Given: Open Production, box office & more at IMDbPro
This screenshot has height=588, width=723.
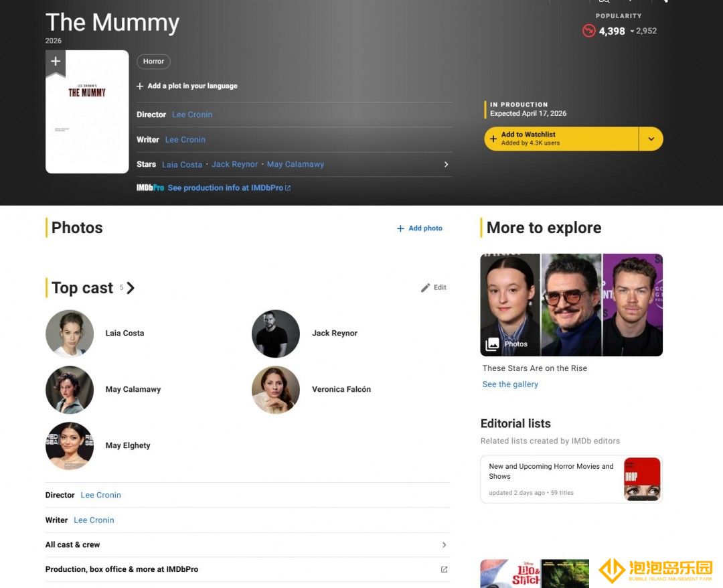Looking at the screenshot, I should pos(122,569).
